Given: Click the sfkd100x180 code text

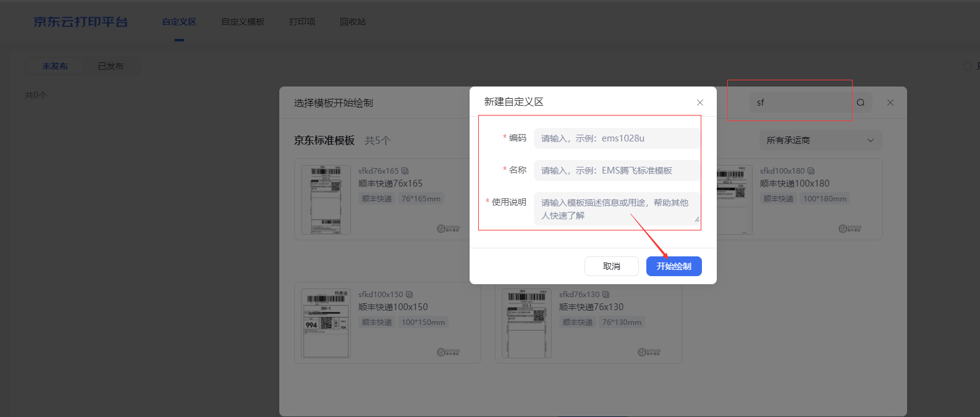Looking at the screenshot, I should [x=782, y=171].
